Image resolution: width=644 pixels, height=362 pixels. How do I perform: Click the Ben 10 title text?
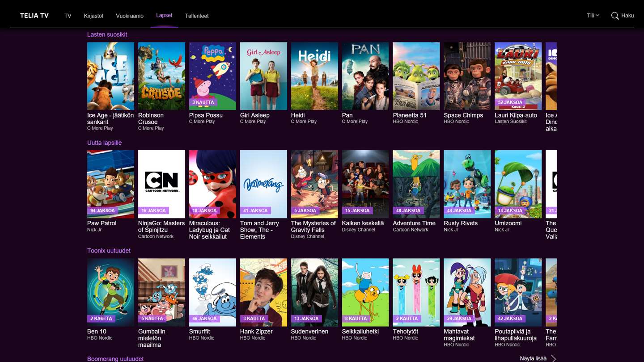click(97, 332)
